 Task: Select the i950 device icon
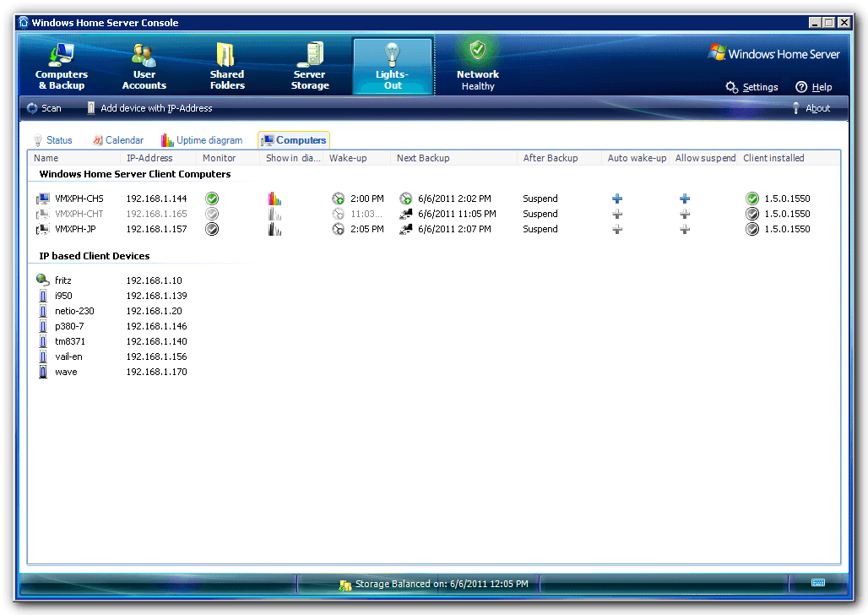42,296
